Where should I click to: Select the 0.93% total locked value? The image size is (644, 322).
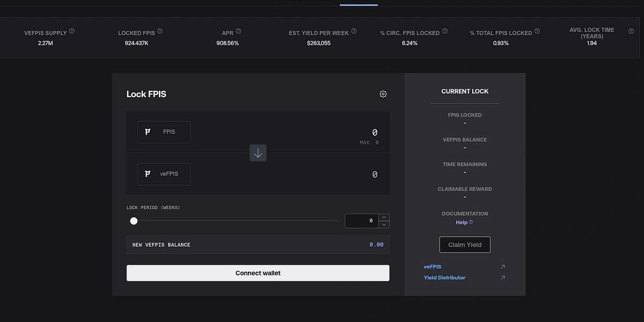(x=501, y=43)
